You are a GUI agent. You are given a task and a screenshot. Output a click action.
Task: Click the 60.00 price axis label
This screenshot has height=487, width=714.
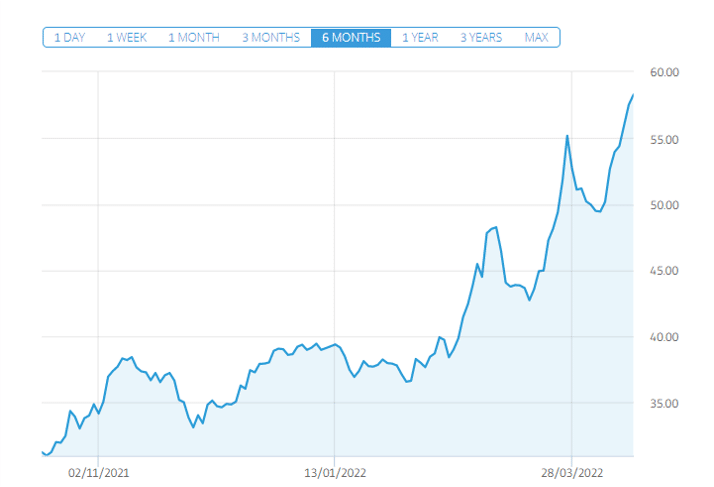click(x=664, y=72)
